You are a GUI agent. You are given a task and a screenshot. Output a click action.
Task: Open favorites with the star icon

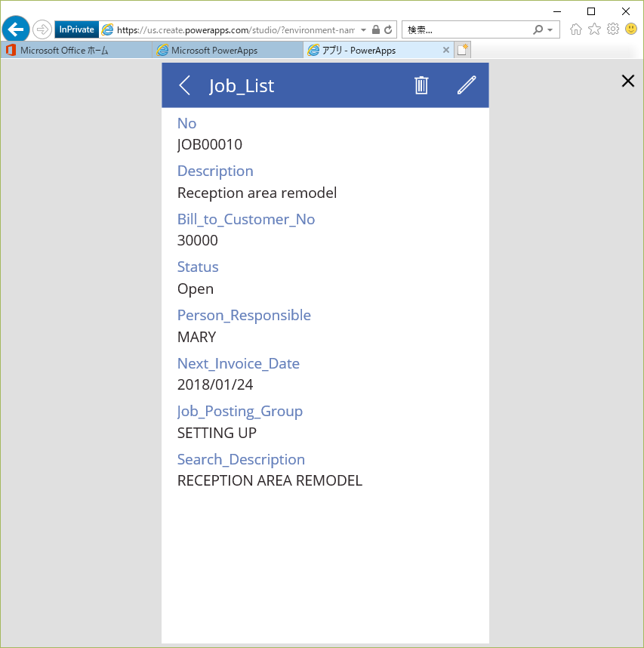[594, 29]
